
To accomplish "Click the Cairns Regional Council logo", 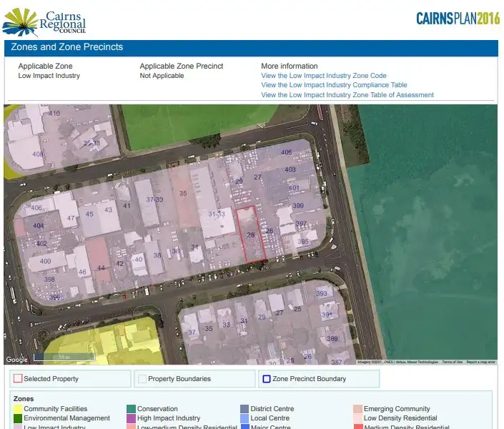I will click(45, 21).
